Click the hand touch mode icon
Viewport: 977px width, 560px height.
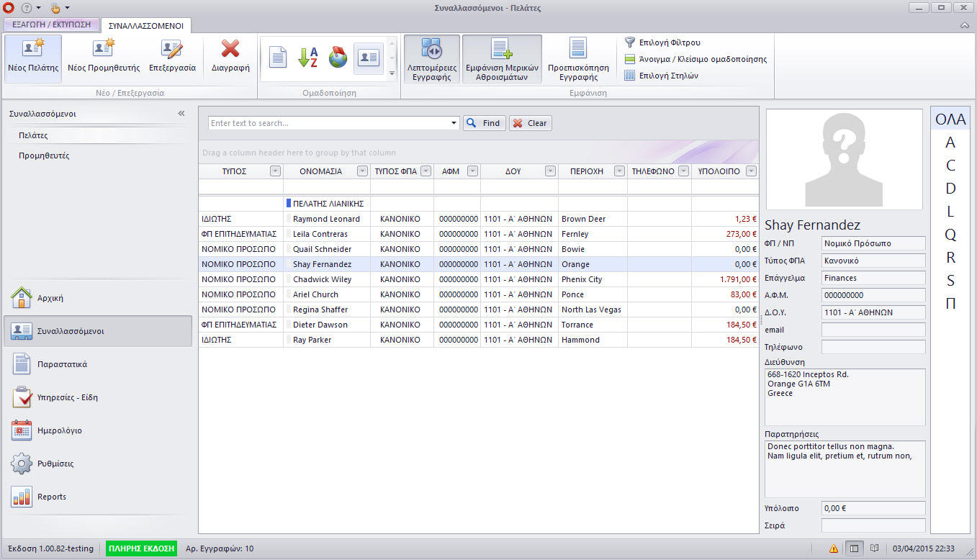(56, 8)
